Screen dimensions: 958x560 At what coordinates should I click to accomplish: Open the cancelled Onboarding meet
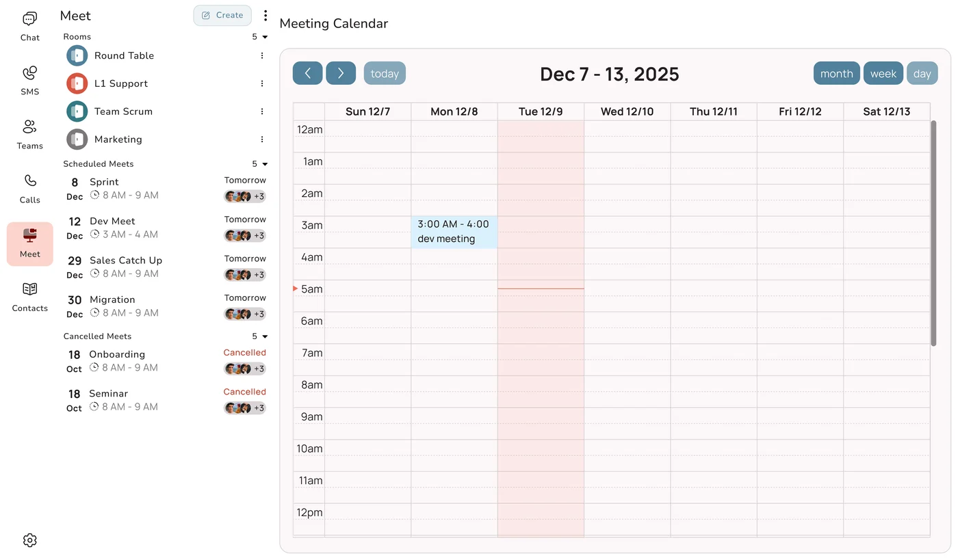(x=164, y=361)
